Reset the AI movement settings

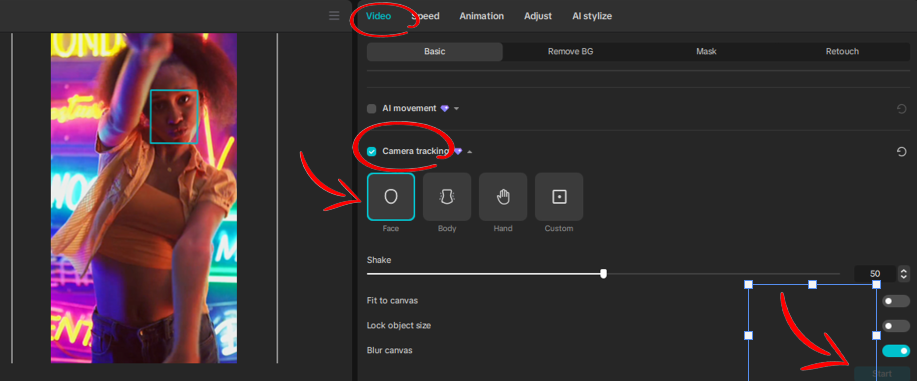pyautogui.click(x=901, y=109)
